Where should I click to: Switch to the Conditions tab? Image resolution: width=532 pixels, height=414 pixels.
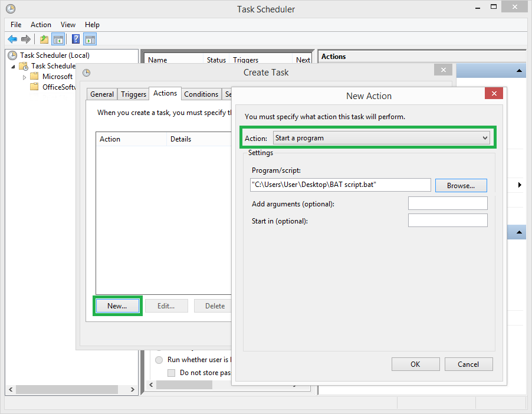coord(201,94)
